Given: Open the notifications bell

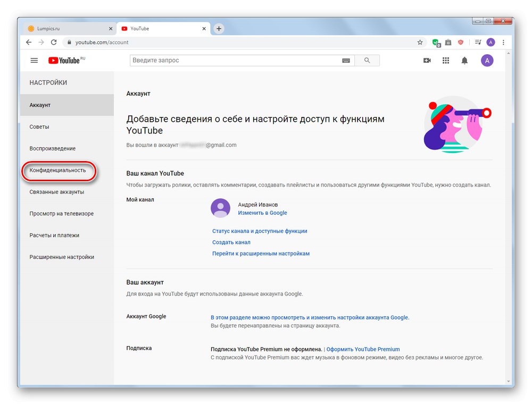Looking at the screenshot, I should [463, 60].
